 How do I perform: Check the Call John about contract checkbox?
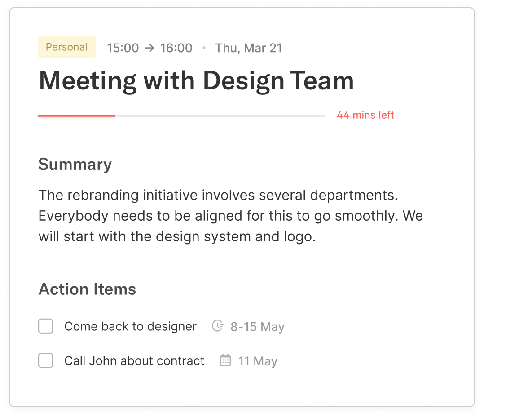46,360
